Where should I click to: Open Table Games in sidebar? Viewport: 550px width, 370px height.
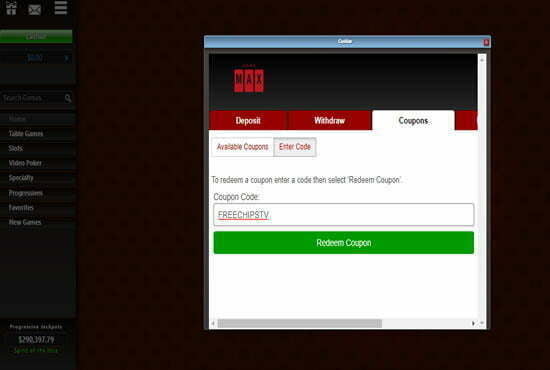coord(26,134)
